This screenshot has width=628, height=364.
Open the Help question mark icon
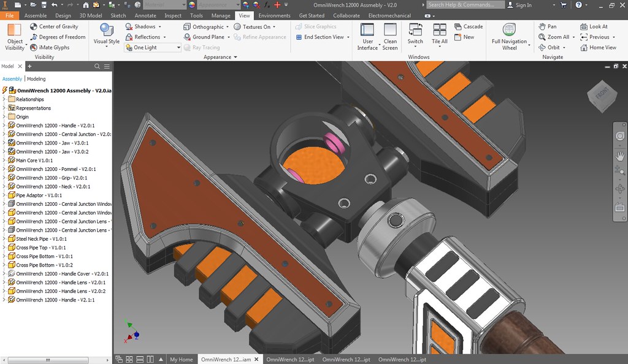coord(578,5)
